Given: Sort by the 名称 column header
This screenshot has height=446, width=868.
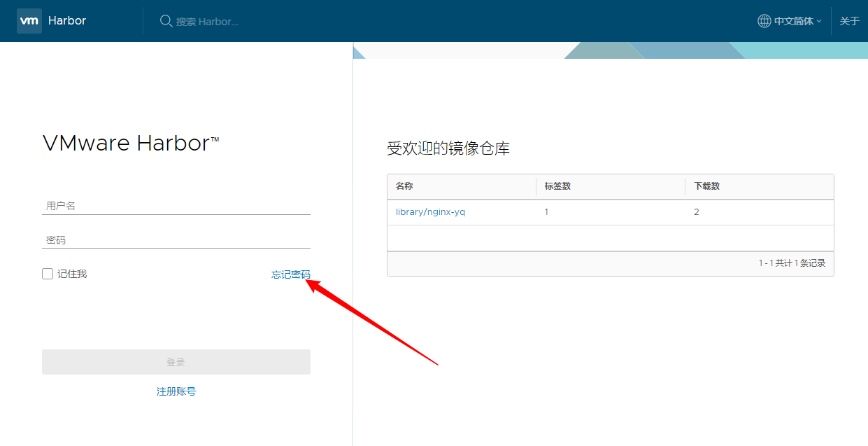Looking at the screenshot, I should [404, 186].
